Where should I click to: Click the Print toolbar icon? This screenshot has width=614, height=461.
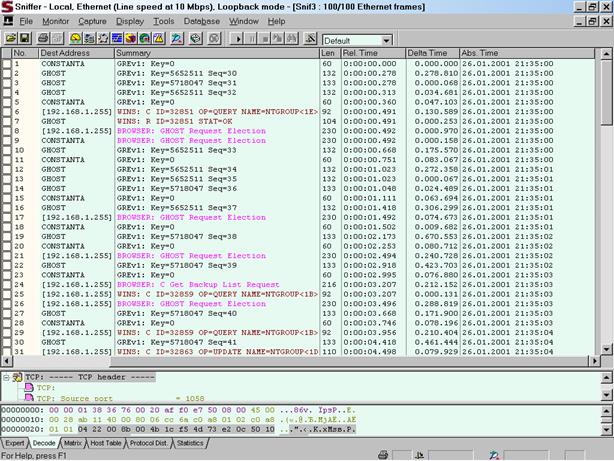pyautogui.click(x=44, y=38)
